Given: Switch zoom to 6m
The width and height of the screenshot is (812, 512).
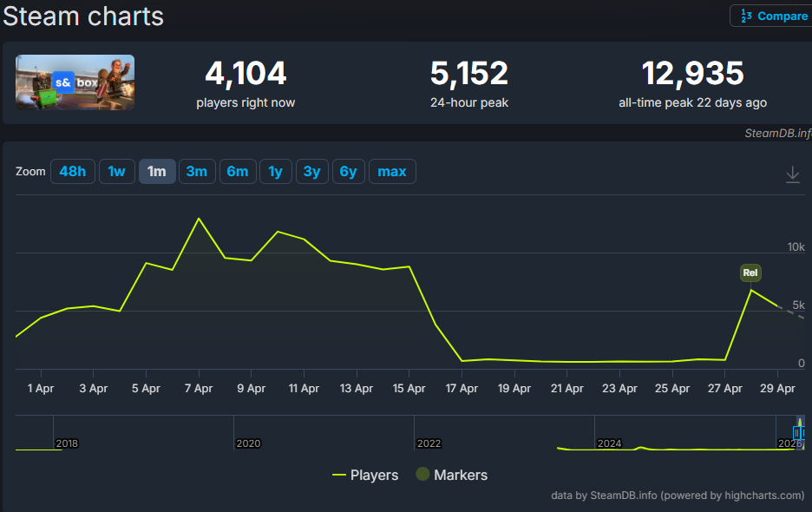Looking at the screenshot, I should pyautogui.click(x=238, y=172).
